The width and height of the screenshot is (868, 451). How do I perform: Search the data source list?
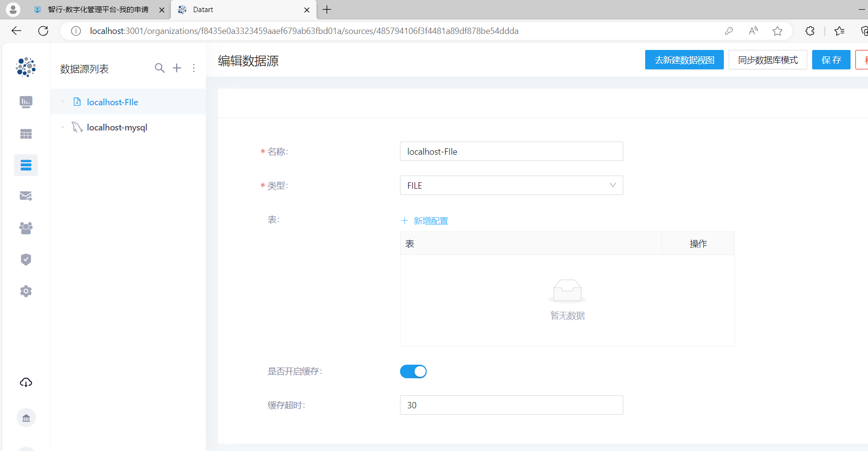click(159, 68)
